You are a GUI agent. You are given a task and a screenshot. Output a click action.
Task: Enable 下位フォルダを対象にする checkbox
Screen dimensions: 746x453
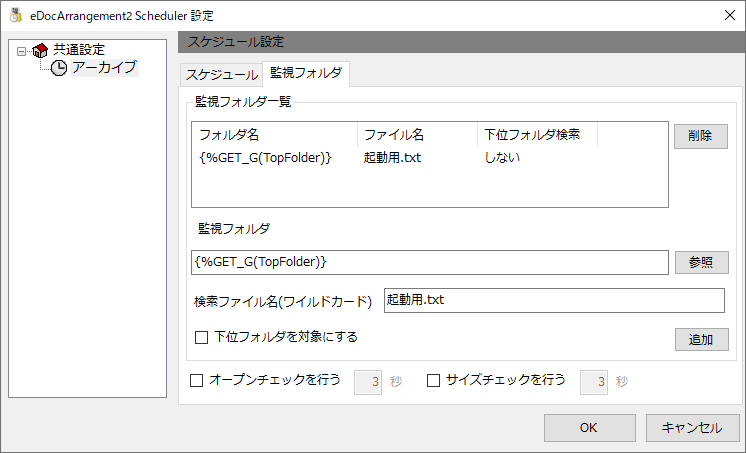pos(202,337)
